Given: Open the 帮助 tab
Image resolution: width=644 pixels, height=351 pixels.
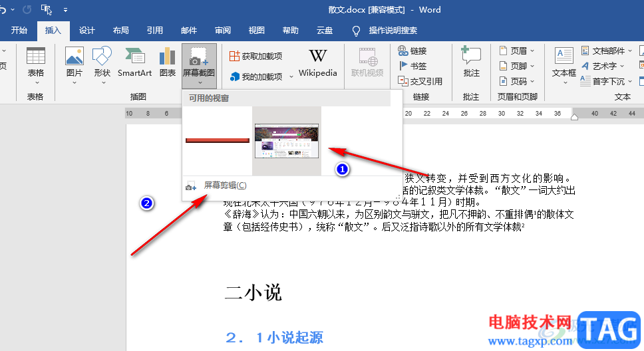Looking at the screenshot, I should coord(290,31).
